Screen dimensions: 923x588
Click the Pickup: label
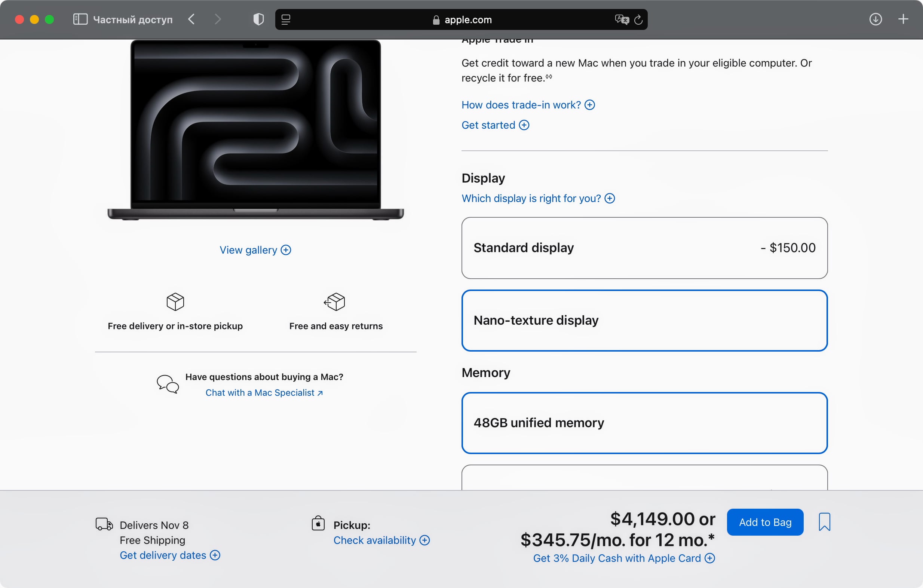[x=352, y=525]
